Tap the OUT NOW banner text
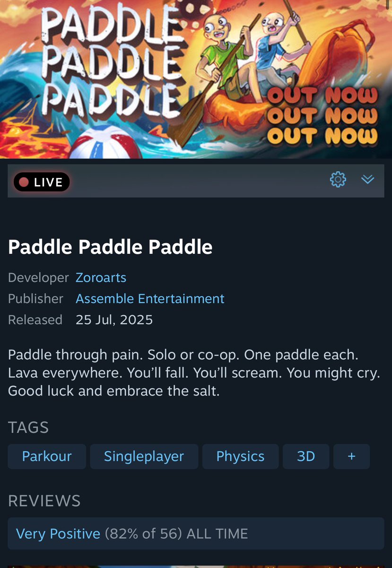Image resolution: width=392 pixels, height=568 pixels. (323, 116)
